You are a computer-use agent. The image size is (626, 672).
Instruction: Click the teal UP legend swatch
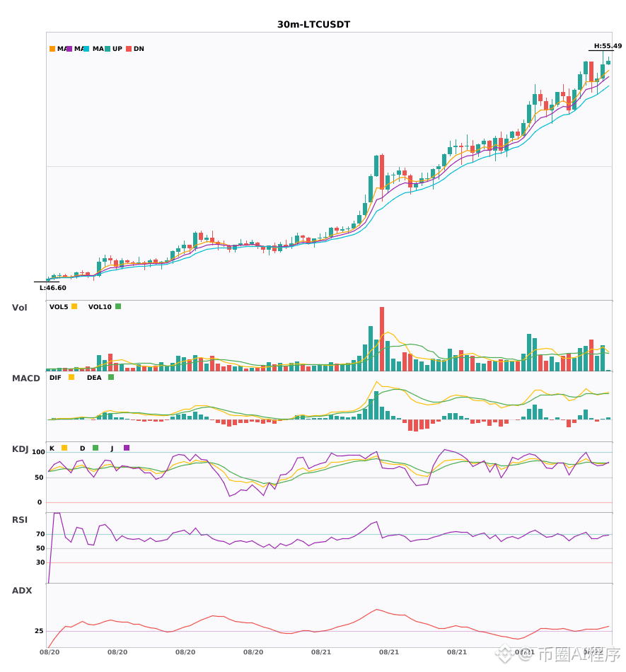[108, 49]
